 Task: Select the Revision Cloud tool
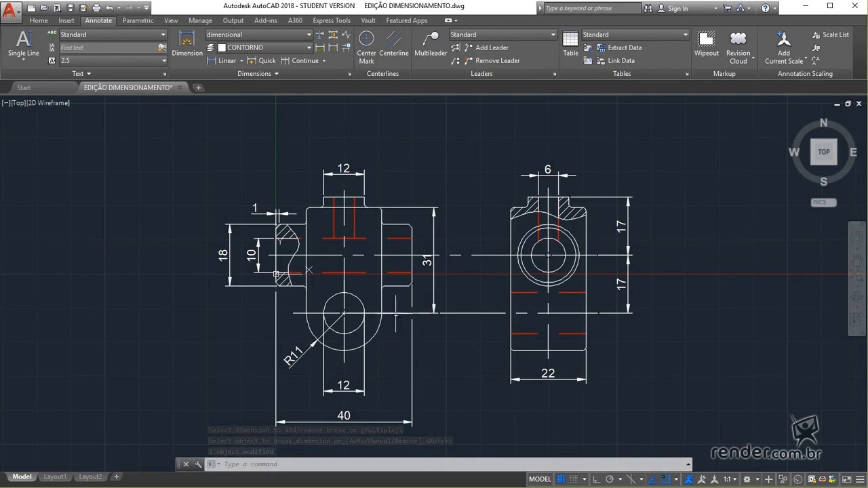click(738, 47)
